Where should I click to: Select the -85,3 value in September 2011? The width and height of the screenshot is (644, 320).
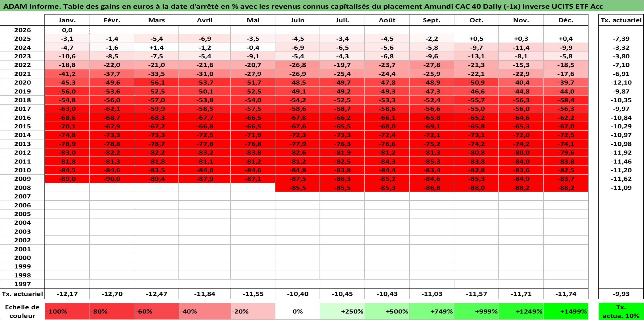(x=432, y=161)
